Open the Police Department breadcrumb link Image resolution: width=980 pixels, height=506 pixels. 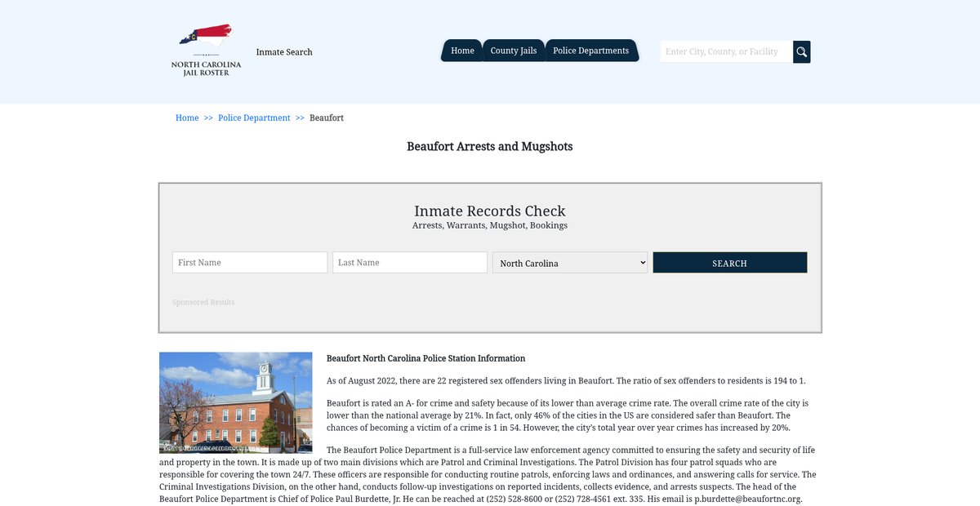[x=254, y=118]
